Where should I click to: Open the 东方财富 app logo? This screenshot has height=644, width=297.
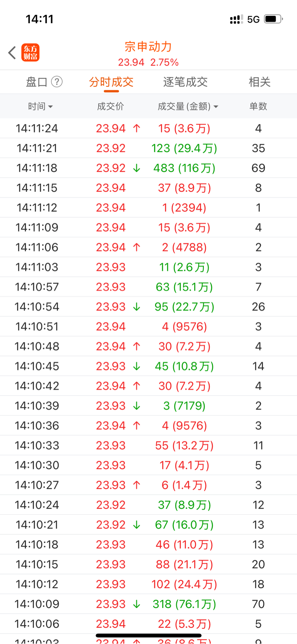(30, 53)
